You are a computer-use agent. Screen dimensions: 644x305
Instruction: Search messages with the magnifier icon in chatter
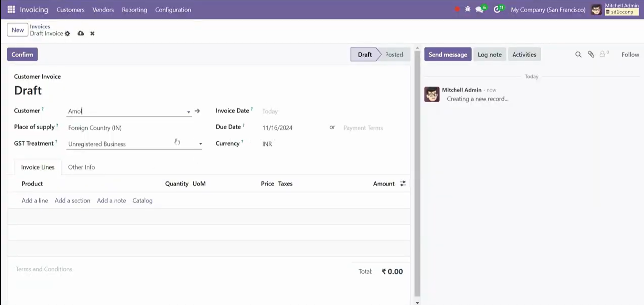coord(578,55)
